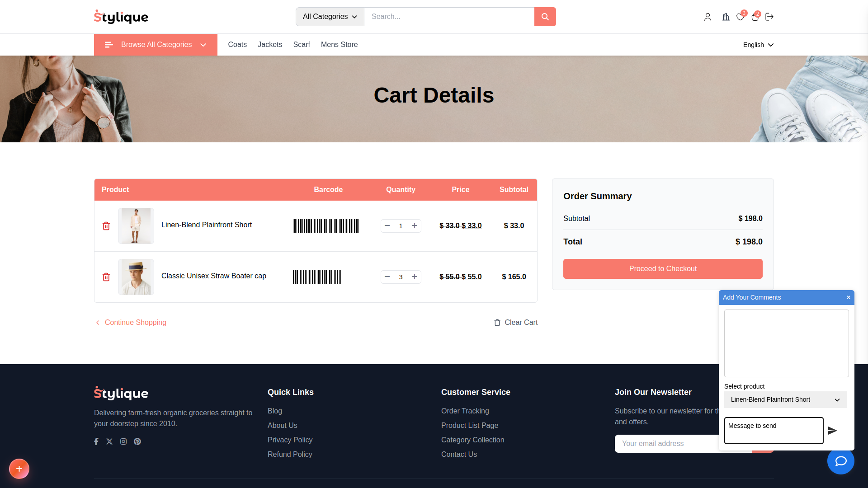Open the X (Twitter) icon in footer

point(109,441)
